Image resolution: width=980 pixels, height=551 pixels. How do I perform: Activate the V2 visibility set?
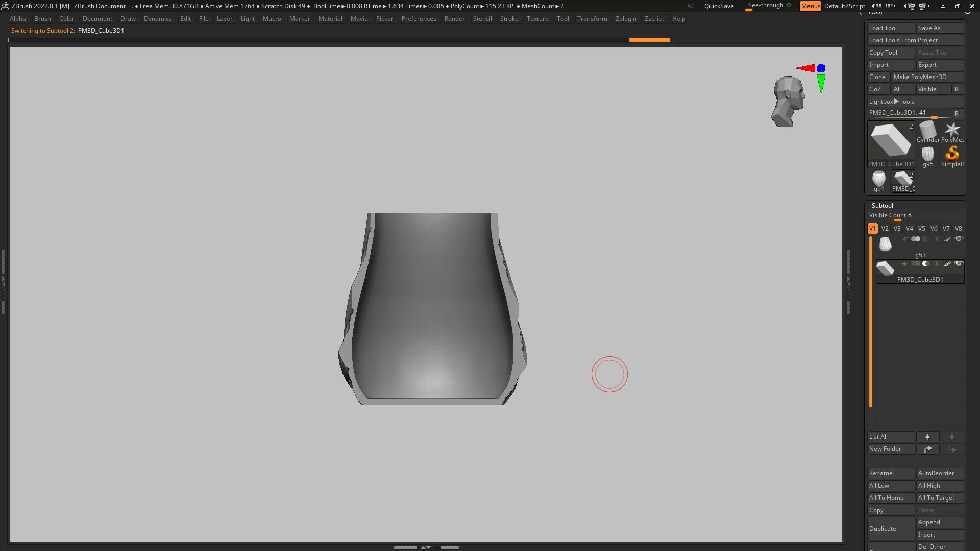tap(885, 229)
